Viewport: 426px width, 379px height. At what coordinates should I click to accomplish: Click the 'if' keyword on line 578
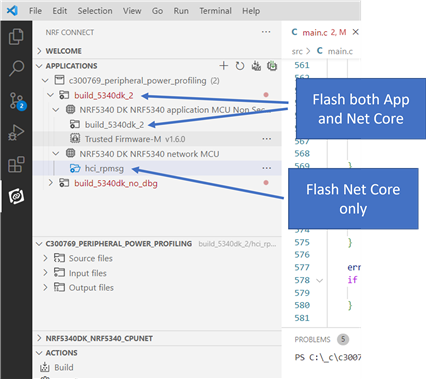(x=352, y=280)
